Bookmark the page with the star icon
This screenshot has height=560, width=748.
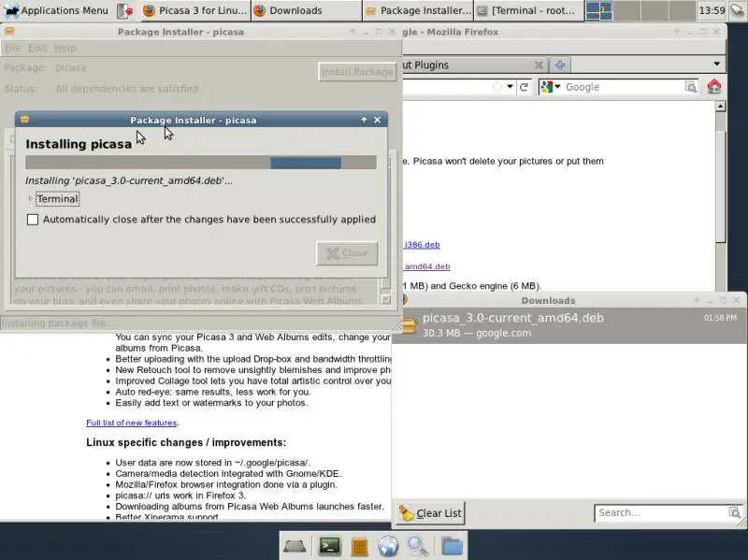point(497,87)
